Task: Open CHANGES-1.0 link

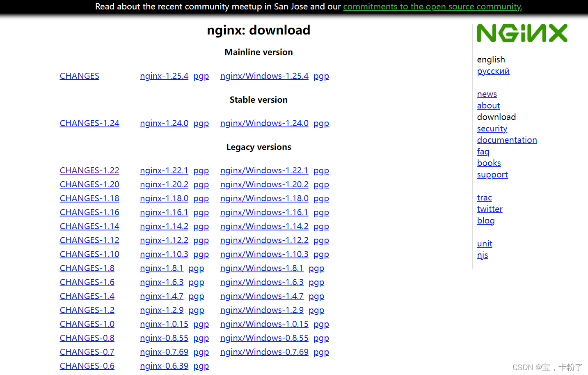Action: coord(87,324)
